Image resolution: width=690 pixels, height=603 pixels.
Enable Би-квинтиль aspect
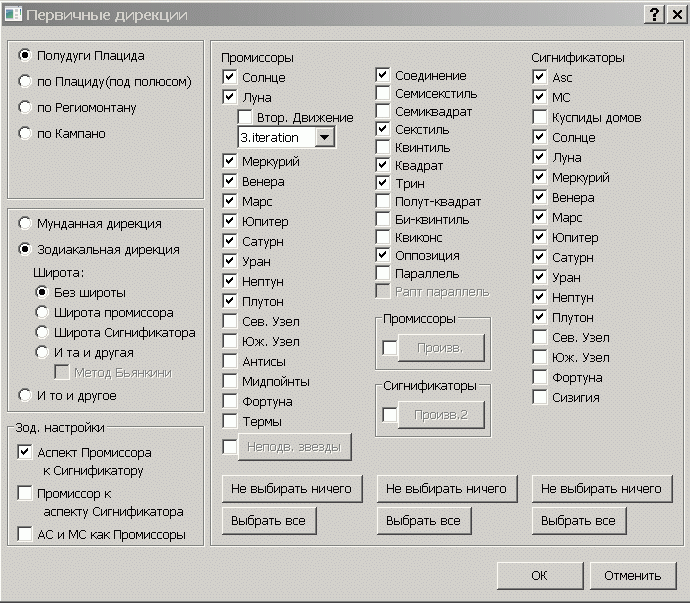click(x=383, y=219)
